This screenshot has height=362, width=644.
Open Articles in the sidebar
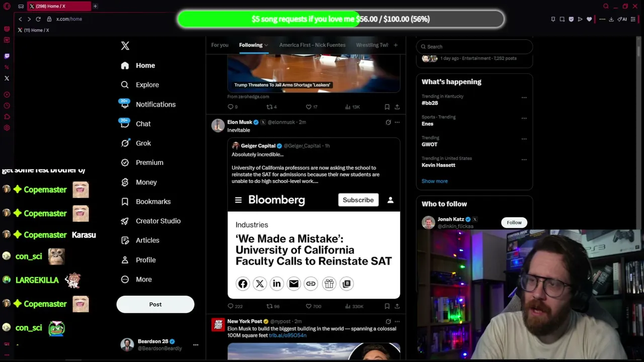click(x=140, y=240)
